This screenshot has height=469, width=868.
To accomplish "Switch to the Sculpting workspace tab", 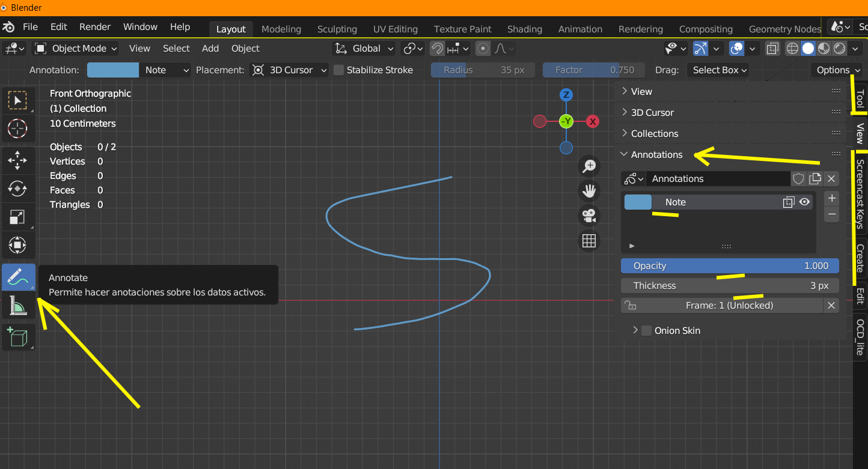I will point(337,29).
